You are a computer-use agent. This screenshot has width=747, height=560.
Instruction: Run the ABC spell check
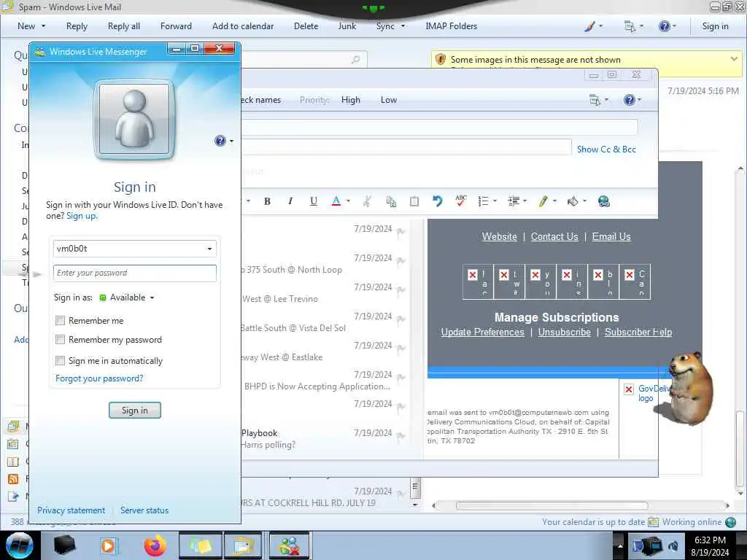[461, 201]
